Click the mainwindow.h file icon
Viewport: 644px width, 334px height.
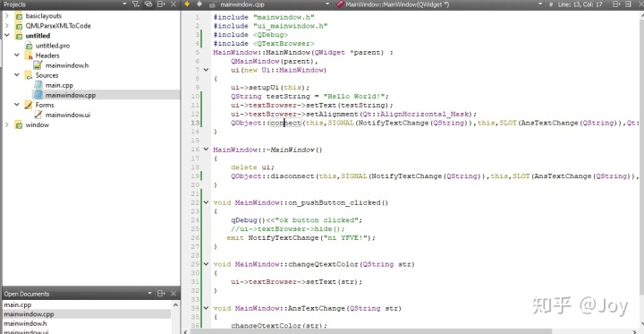(x=38, y=65)
